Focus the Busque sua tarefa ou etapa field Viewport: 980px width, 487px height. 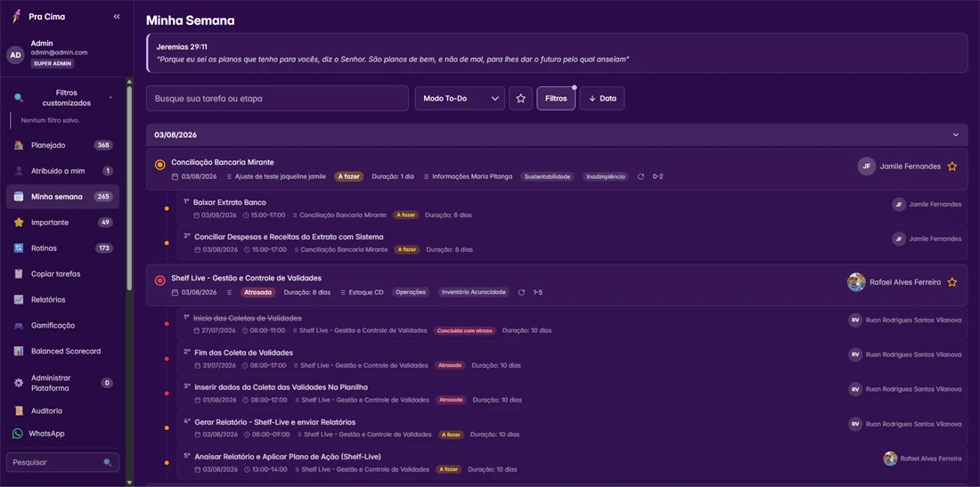pos(277,99)
